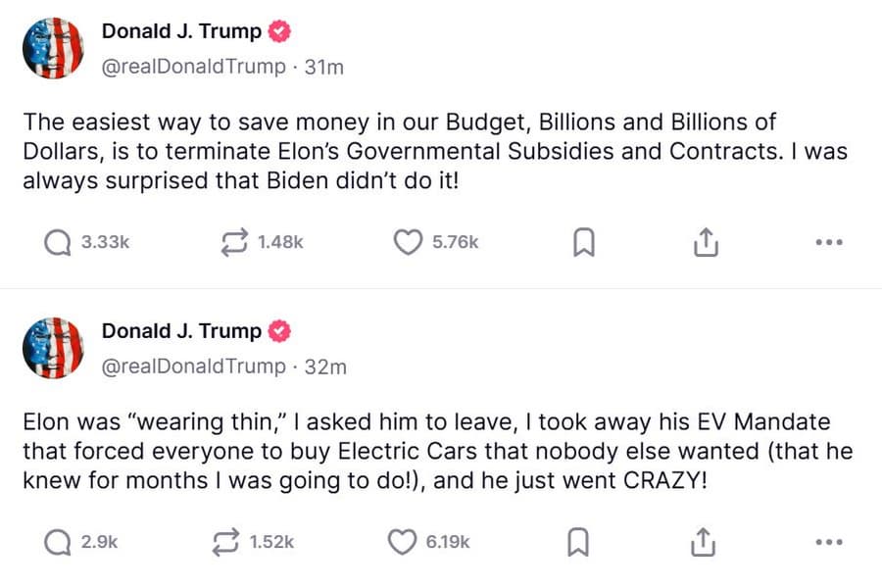Viewport: 882px width, 588px height.
Task: Like the post about terminating Elon's contracts
Action: [407, 242]
